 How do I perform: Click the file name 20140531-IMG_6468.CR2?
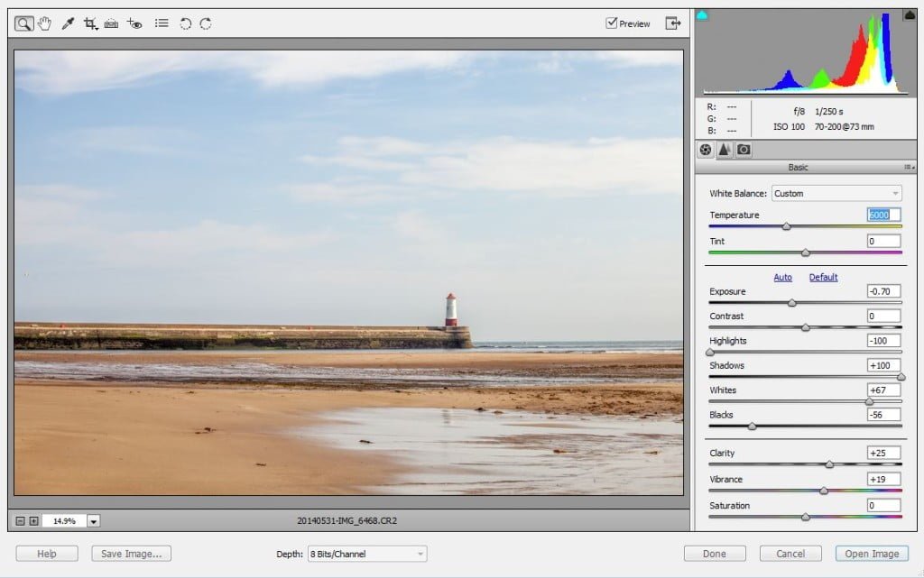pyautogui.click(x=347, y=521)
